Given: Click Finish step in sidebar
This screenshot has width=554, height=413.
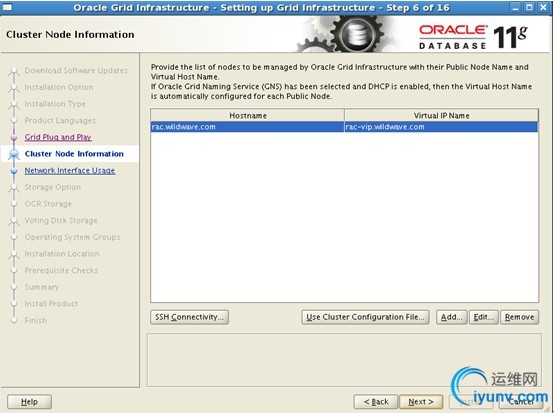Looking at the screenshot, I should click(x=35, y=320).
